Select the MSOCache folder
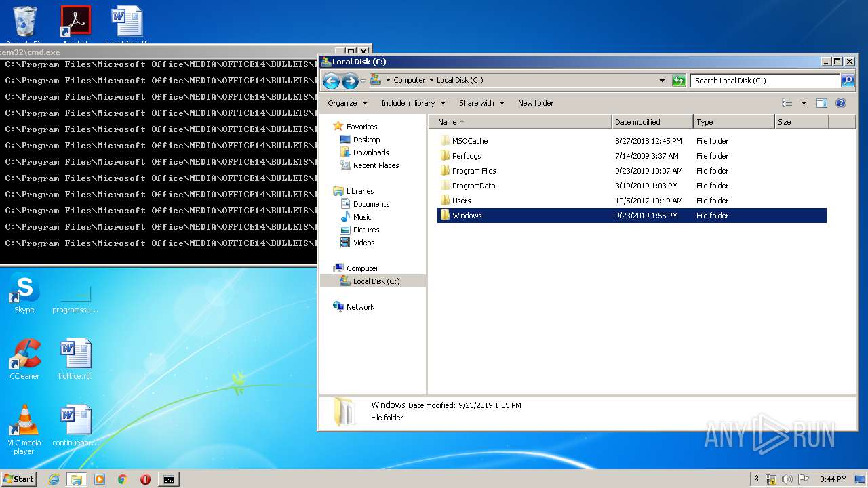The height and width of the screenshot is (488, 868). 470,141
